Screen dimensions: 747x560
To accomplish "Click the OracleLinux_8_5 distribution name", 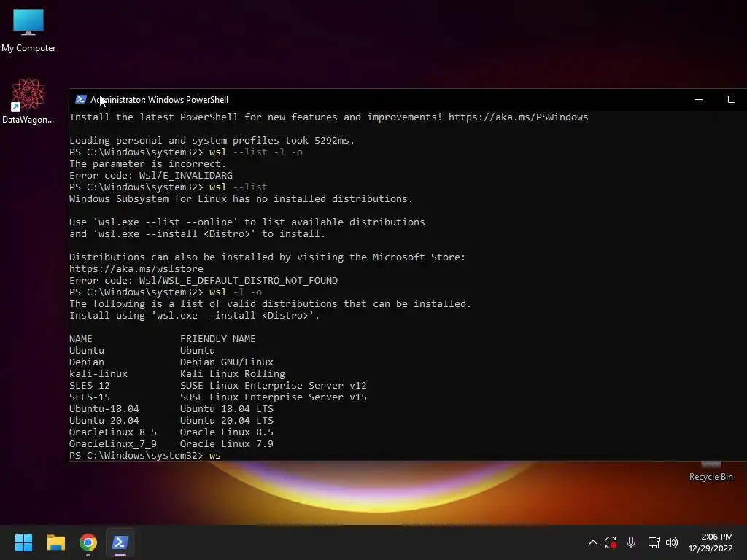I will tap(113, 432).
